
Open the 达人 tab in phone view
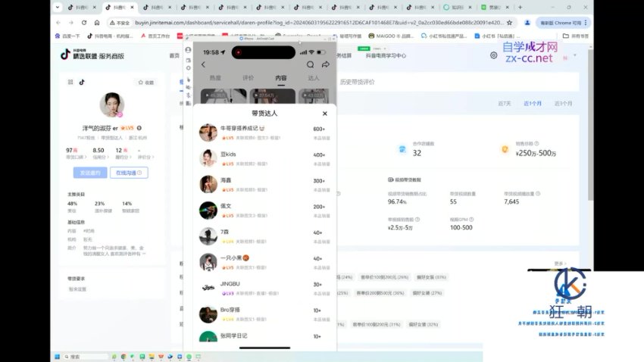click(x=314, y=78)
